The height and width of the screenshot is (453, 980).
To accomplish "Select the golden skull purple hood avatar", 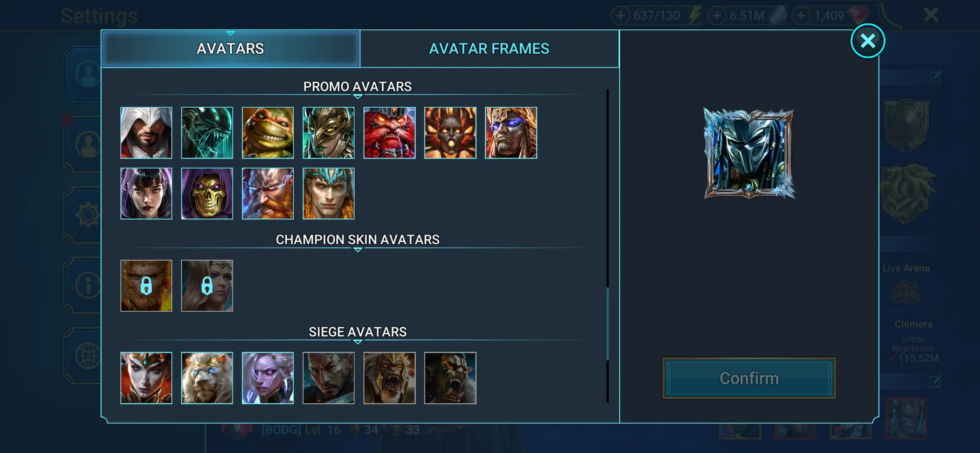I will [x=207, y=193].
